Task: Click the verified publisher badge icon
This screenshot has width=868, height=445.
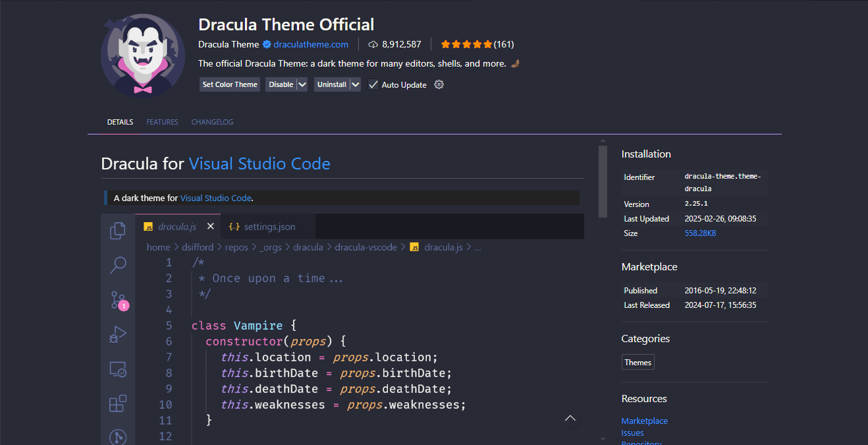Action: pos(267,44)
